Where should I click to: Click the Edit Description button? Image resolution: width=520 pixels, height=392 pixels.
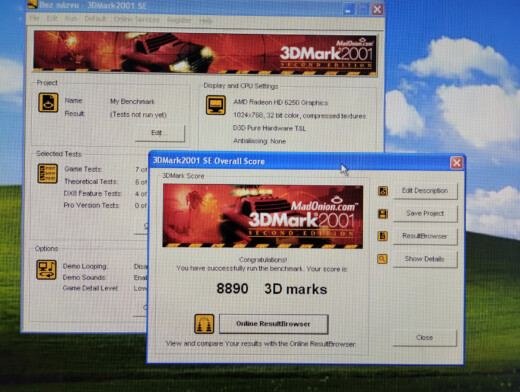coord(425,191)
